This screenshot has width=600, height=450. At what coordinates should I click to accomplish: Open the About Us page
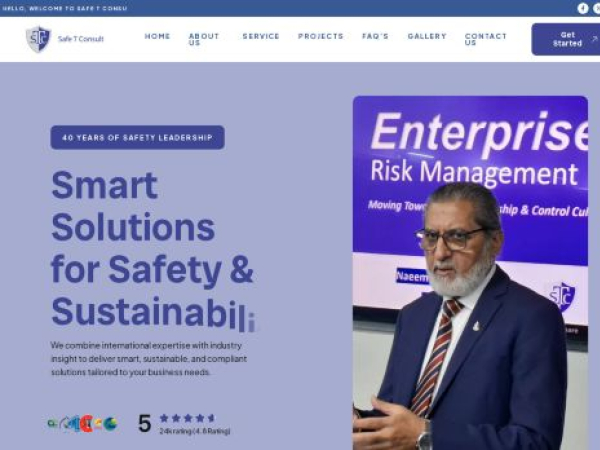[x=204, y=39]
